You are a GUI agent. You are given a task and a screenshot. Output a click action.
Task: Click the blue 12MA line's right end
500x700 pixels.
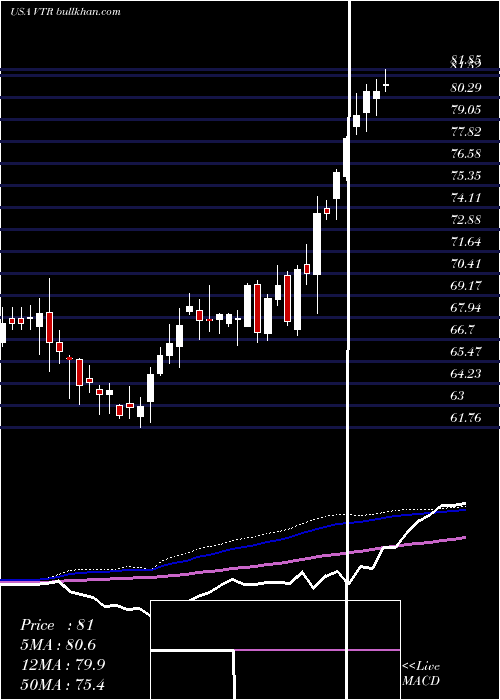tap(464, 509)
